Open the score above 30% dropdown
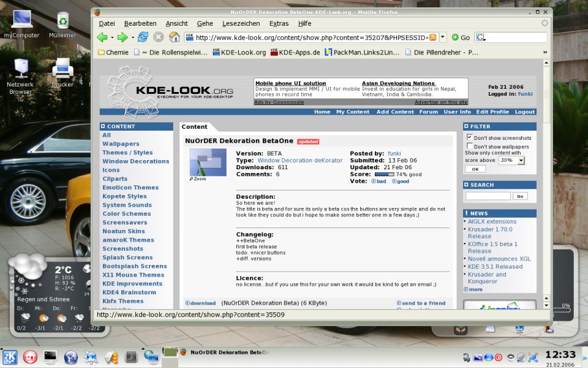The height and width of the screenshot is (368, 588). [511, 160]
